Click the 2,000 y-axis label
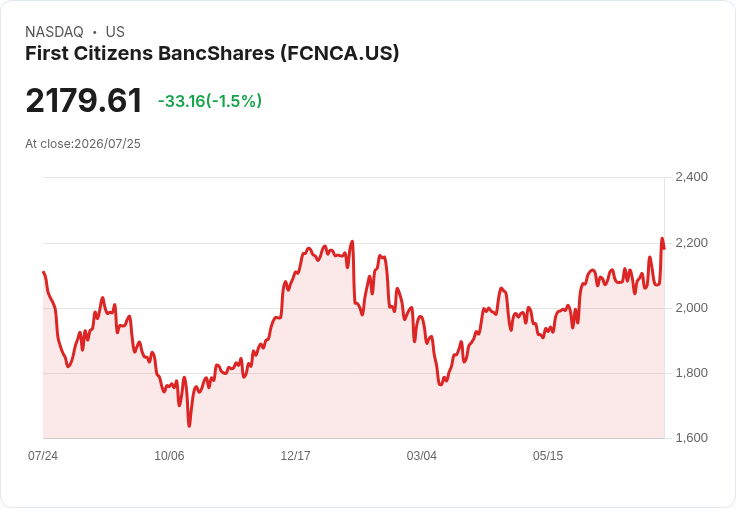 pos(691,308)
